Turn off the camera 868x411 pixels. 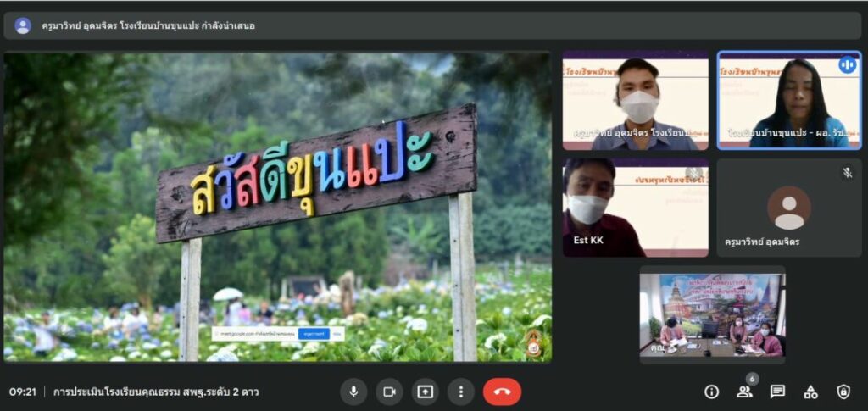(389, 392)
